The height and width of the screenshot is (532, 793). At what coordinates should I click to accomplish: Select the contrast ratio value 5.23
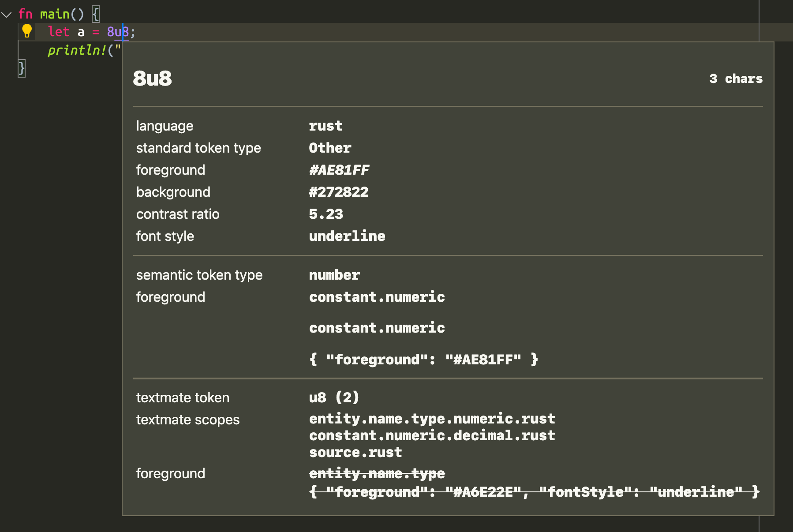326,214
